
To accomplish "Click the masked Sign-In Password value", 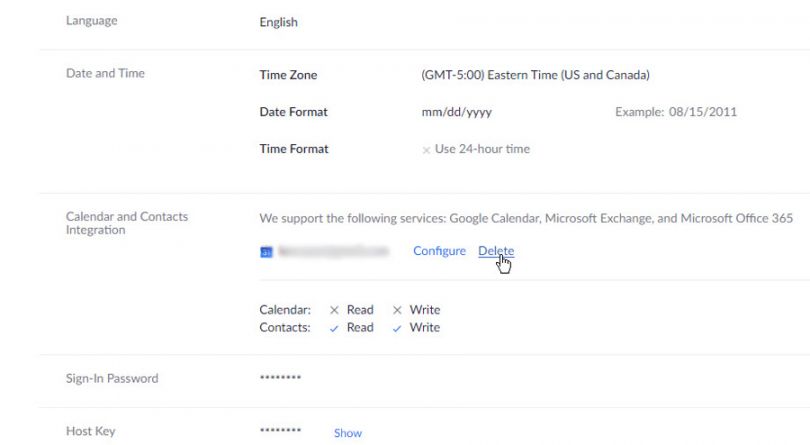I will tap(280, 378).
